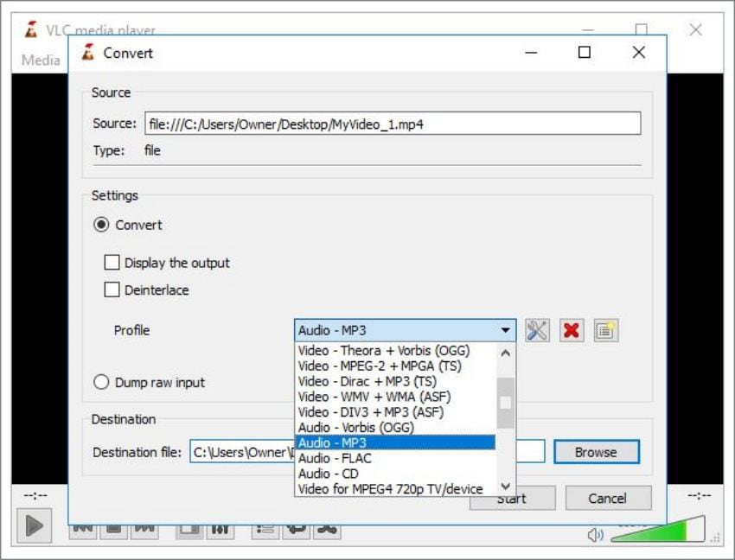Create a new profile icon
This screenshot has width=735, height=560.
pos(605,330)
